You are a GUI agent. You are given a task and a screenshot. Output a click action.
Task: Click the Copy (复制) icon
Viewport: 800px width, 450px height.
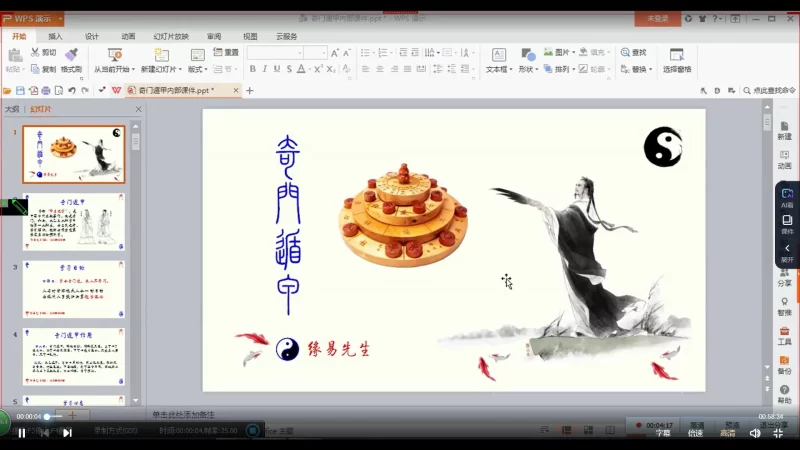point(36,69)
